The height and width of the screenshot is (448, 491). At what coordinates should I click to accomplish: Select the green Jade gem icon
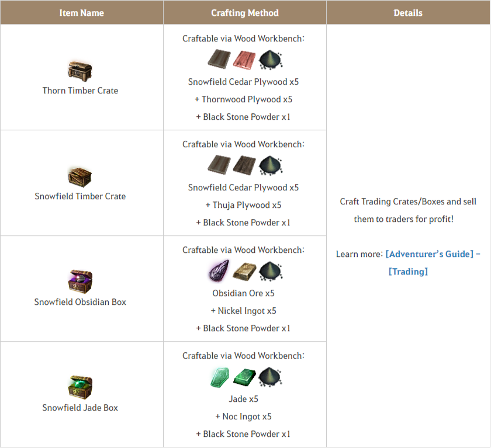(220, 377)
